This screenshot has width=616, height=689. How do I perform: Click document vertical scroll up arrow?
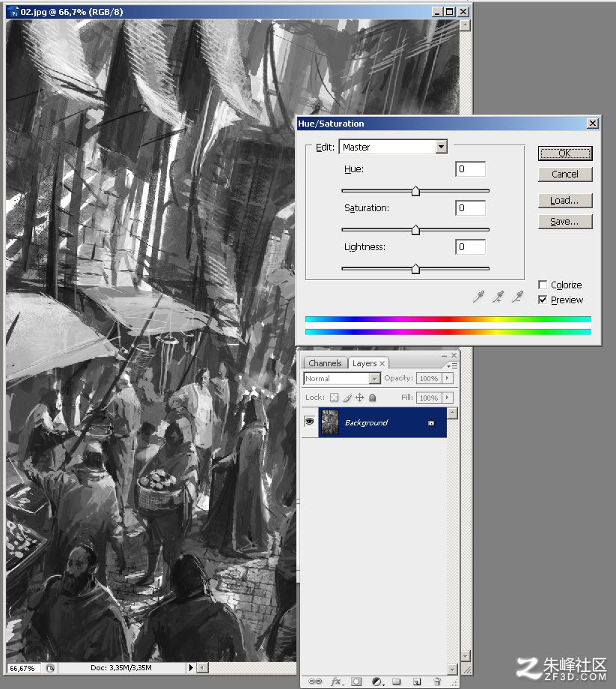(465, 25)
